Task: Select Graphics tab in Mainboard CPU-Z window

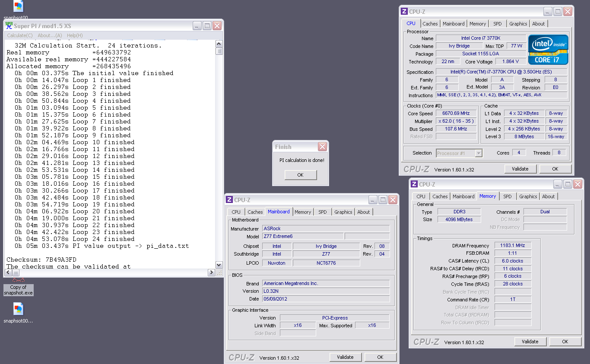Action: (x=343, y=212)
